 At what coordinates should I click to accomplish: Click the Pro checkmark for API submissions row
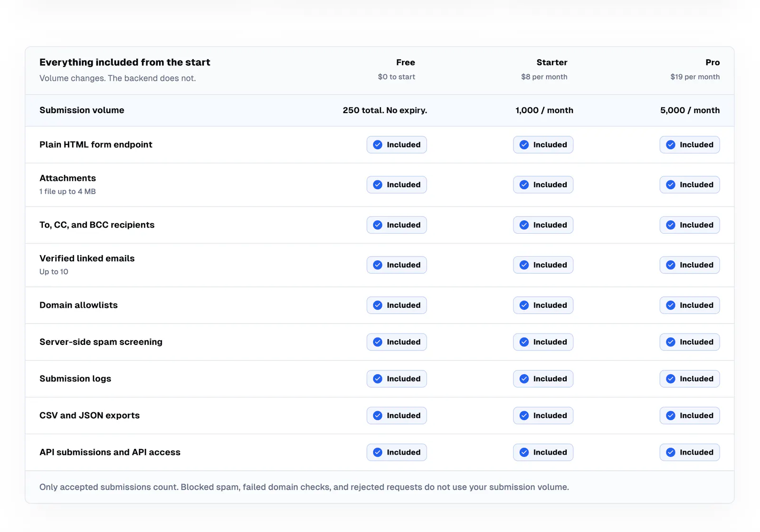coord(671,453)
